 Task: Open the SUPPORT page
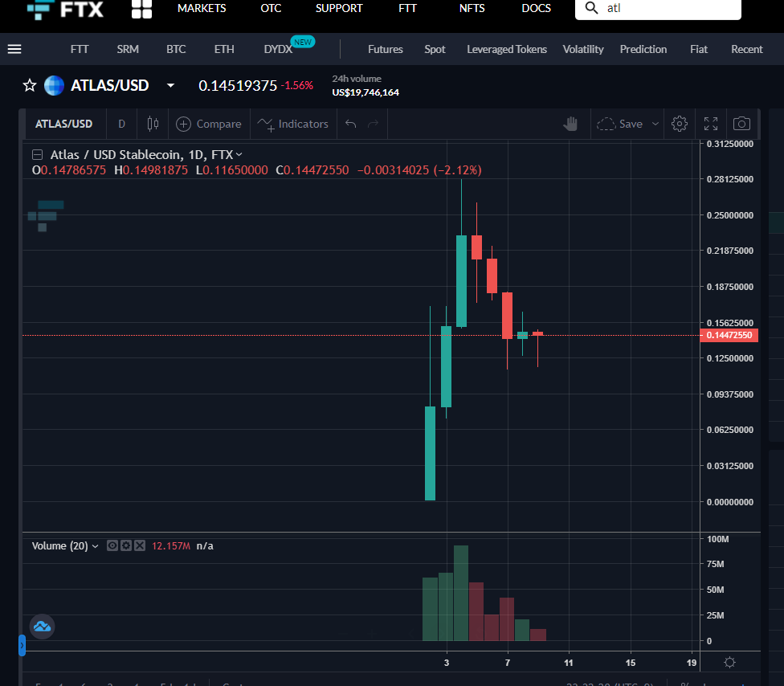pos(338,9)
